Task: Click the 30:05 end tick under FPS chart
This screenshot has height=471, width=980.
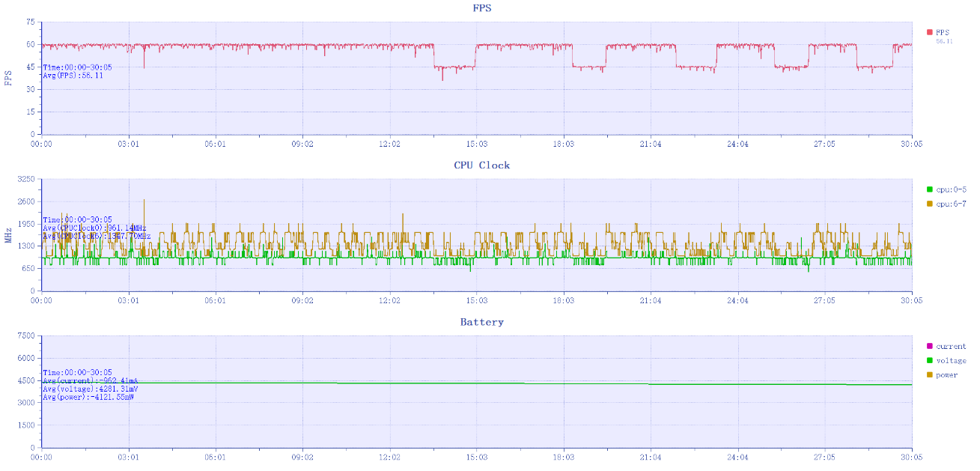Action: pyautogui.click(x=911, y=144)
